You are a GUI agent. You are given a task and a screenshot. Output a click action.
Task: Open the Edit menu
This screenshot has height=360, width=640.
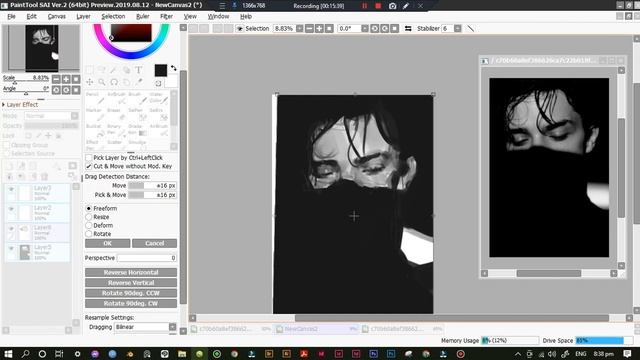pos(31,16)
